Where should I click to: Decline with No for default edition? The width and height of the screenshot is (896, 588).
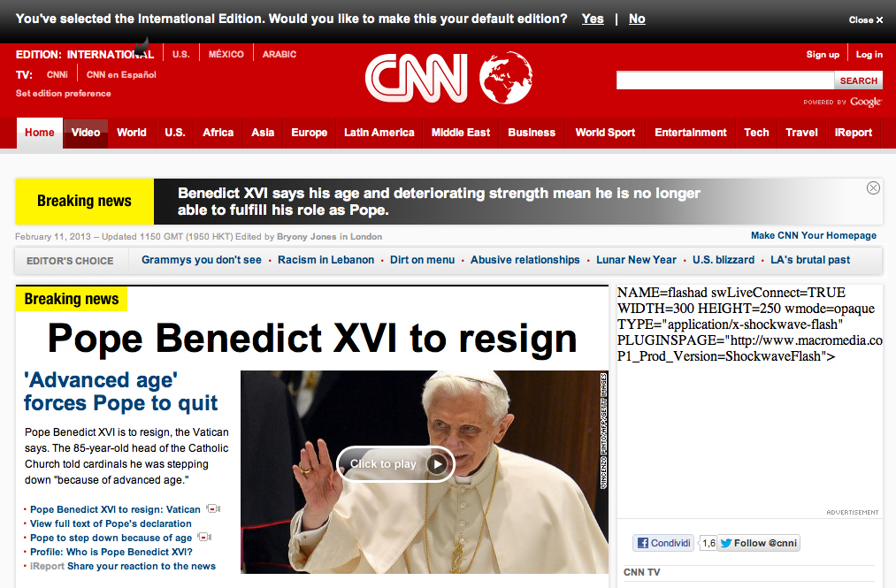point(637,19)
